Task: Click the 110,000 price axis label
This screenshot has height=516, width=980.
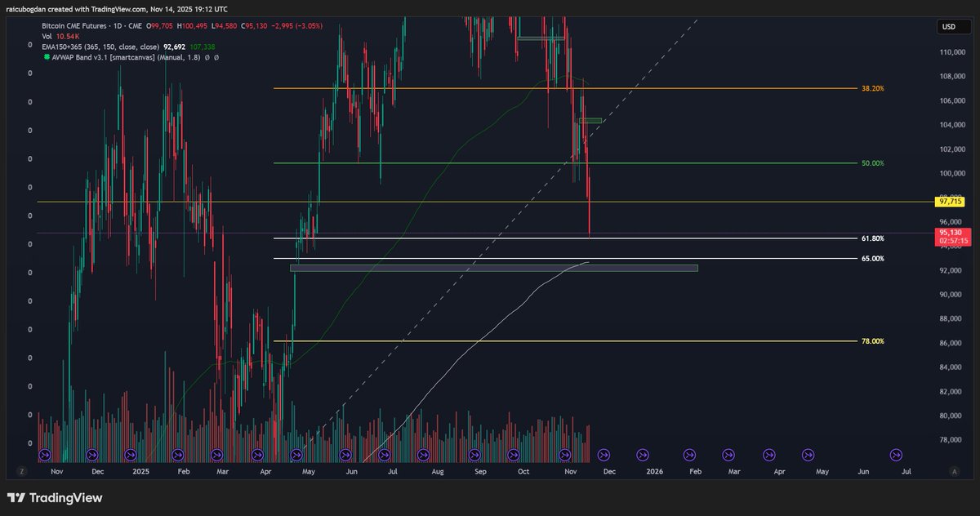Action: (953, 52)
